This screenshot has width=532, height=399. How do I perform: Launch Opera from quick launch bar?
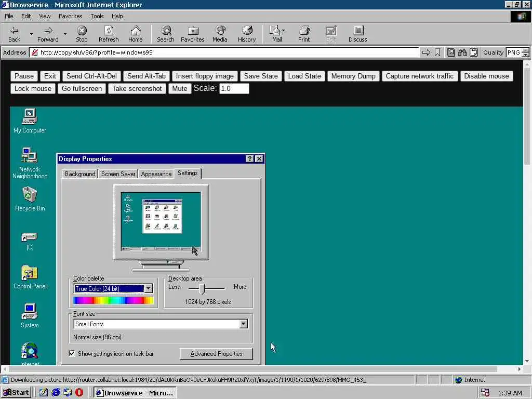point(79,393)
